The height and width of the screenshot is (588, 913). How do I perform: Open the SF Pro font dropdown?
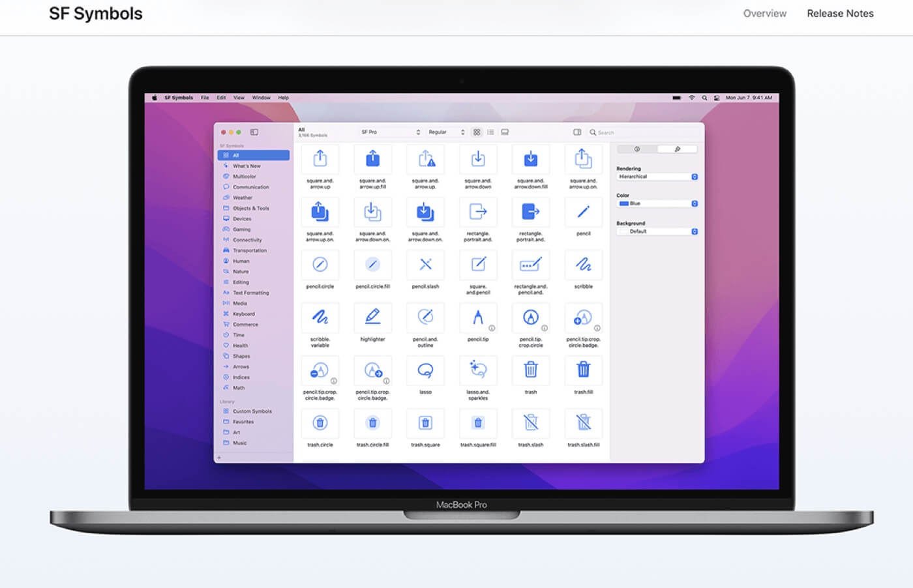point(390,132)
